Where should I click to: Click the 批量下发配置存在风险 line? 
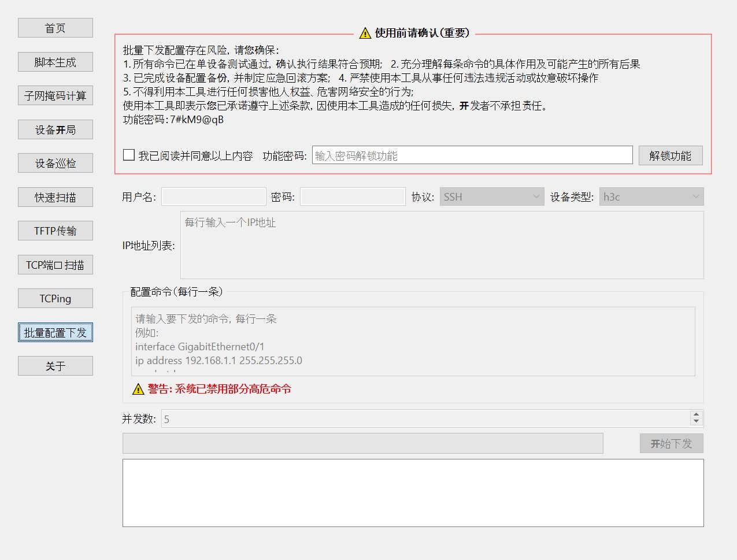(201, 50)
